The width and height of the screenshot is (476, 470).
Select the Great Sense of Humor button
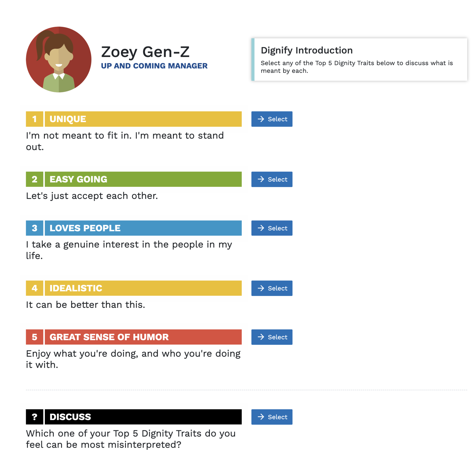271,337
